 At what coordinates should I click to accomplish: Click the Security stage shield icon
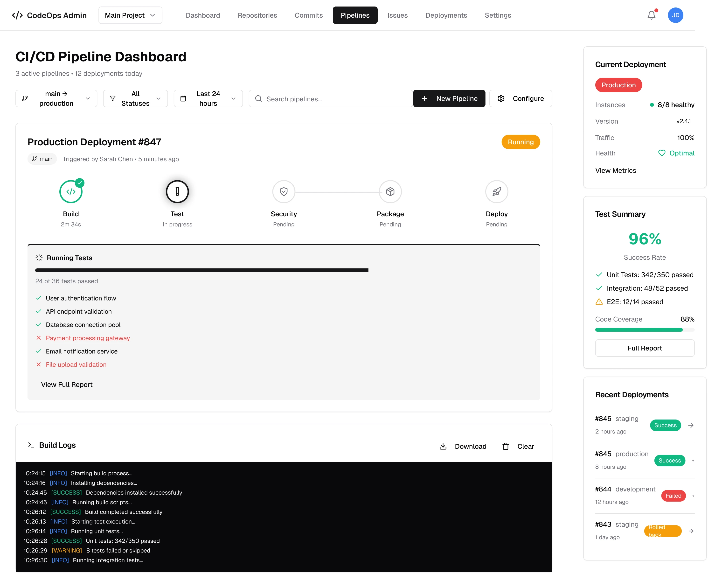pyautogui.click(x=284, y=192)
